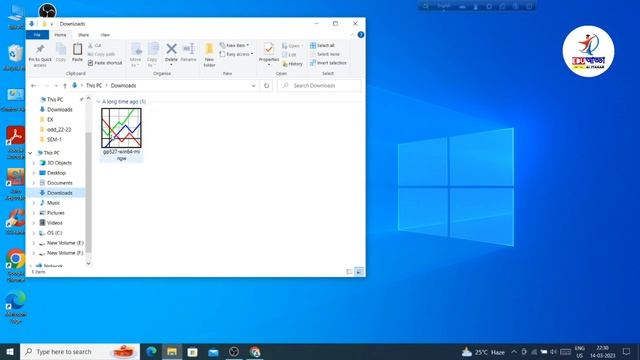640x360 pixels.
Task: Click the Delete ribbon icon
Action: 171,53
